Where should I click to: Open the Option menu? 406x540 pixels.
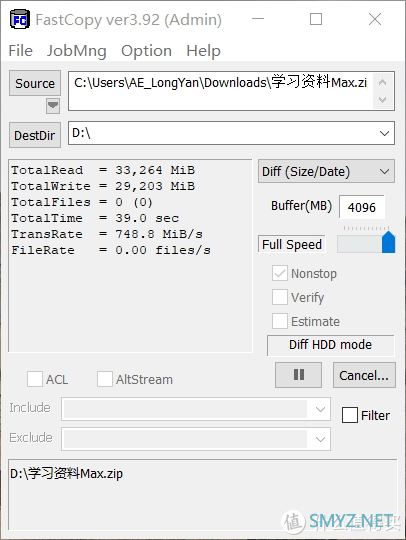click(x=146, y=51)
